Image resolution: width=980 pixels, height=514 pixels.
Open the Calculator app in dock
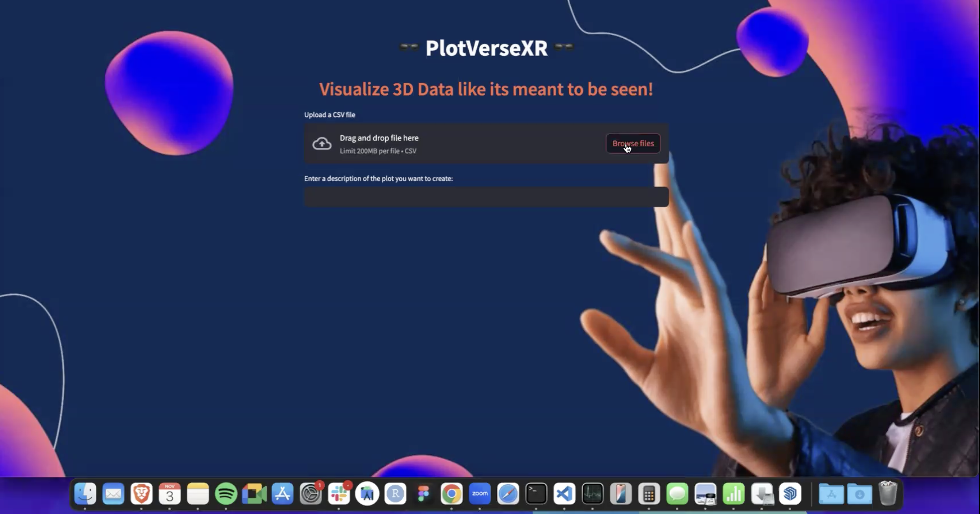pyautogui.click(x=649, y=493)
